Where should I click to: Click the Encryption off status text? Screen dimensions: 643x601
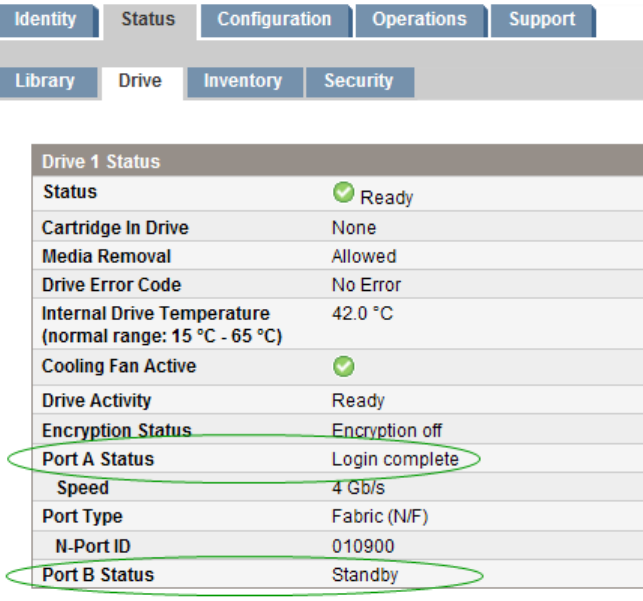386,431
